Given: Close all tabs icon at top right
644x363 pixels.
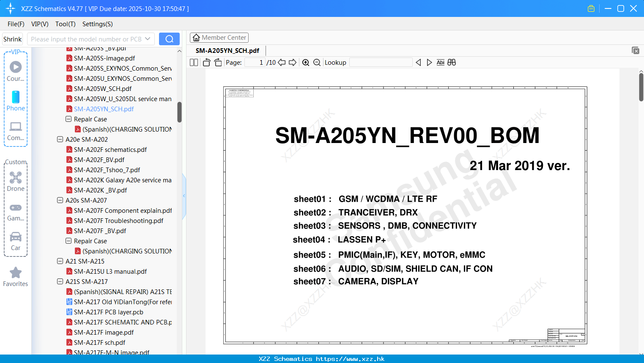Looking at the screenshot, I should (x=636, y=50).
